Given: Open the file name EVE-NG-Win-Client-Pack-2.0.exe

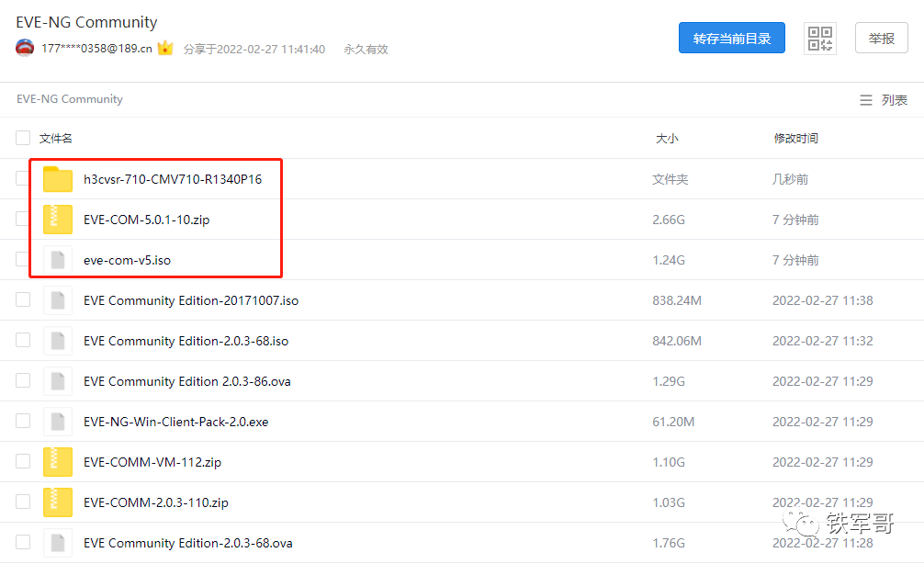Looking at the screenshot, I should pyautogui.click(x=176, y=422).
